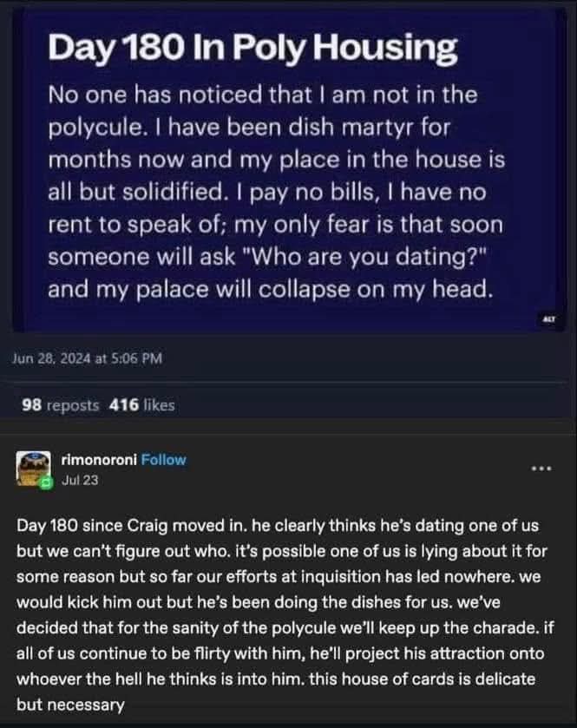Open the three-dot post options menu

[x=541, y=469]
